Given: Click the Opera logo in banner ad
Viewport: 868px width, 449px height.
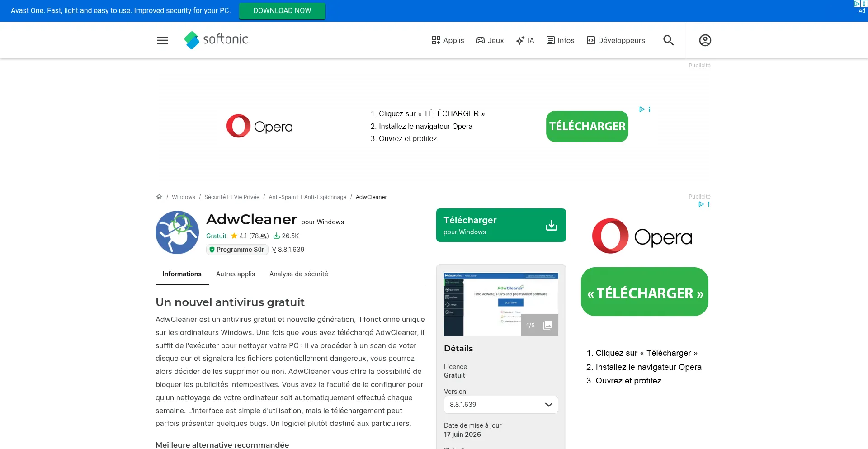Looking at the screenshot, I should click(x=259, y=126).
